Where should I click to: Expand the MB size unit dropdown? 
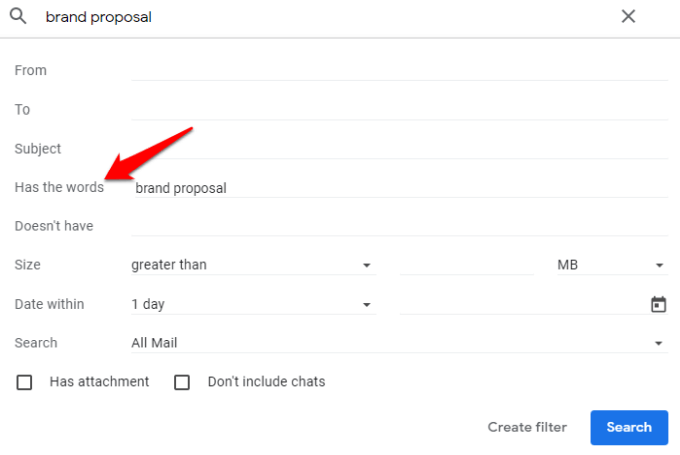611,265
